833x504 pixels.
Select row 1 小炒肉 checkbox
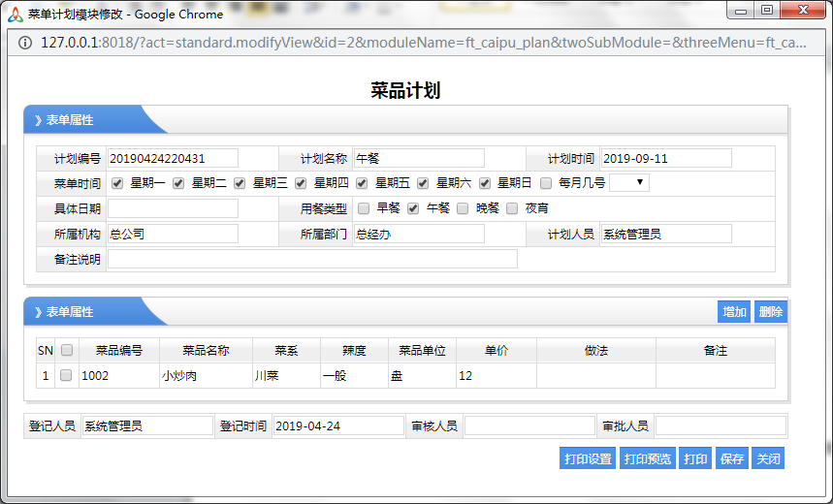click(67, 375)
